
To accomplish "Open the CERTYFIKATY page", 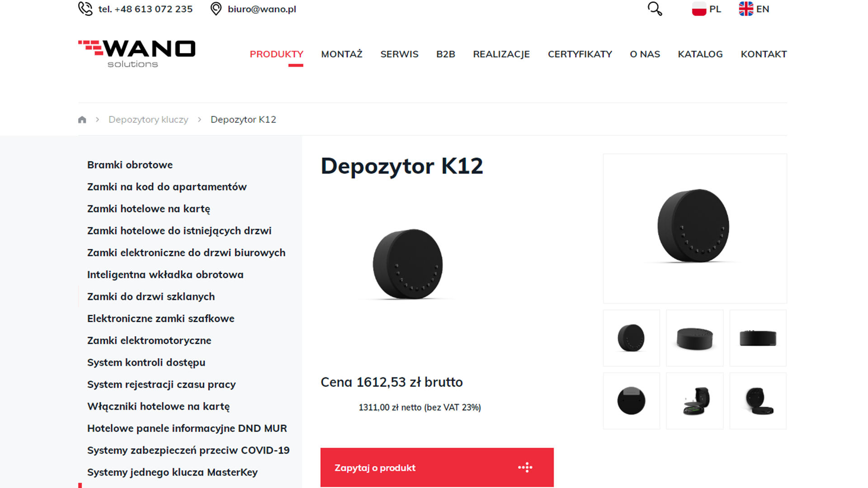I will (x=580, y=54).
